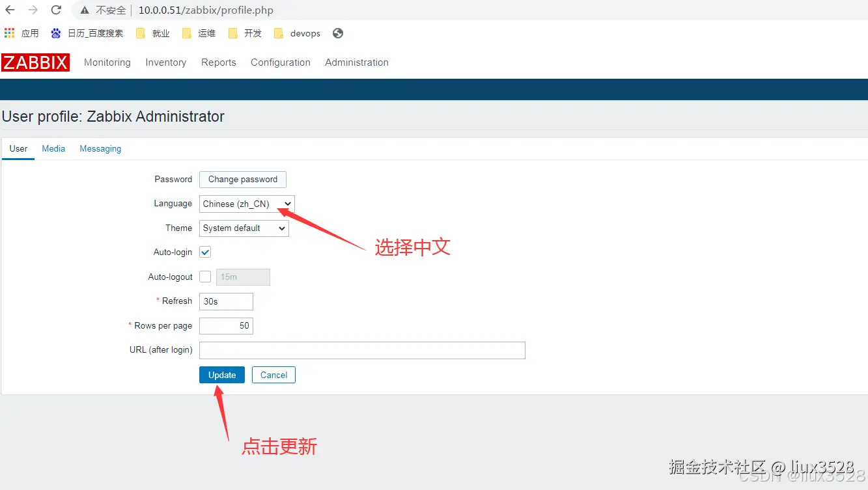Click the 不安全 security warning icon
Image resolution: width=868 pixels, height=490 pixels.
[x=85, y=10]
